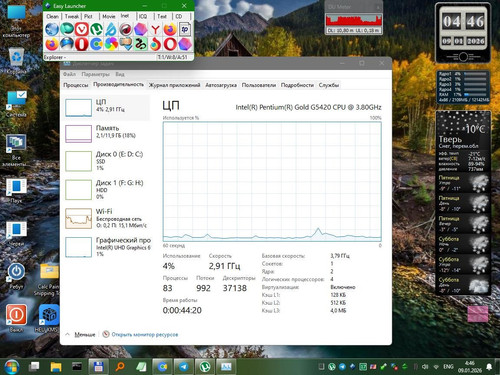Click the taskbar clock showing 09.01.2026
Viewport: 500px width, 375px height.
470,367
